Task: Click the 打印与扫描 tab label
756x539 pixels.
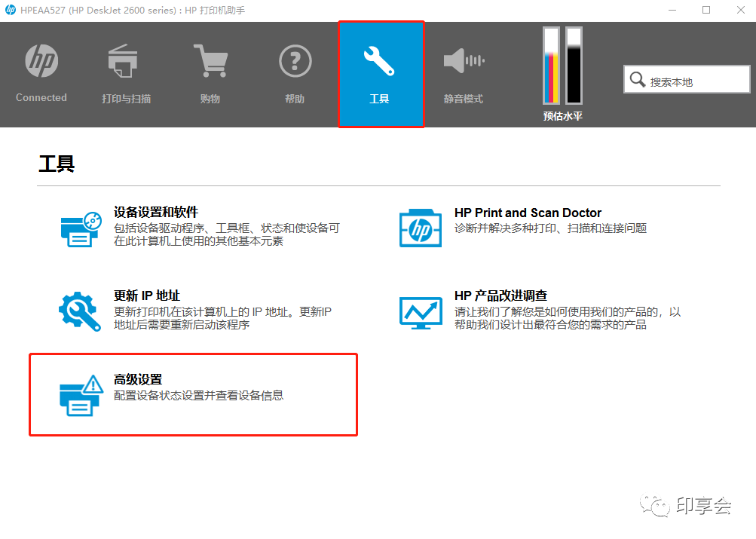Action: click(127, 99)
